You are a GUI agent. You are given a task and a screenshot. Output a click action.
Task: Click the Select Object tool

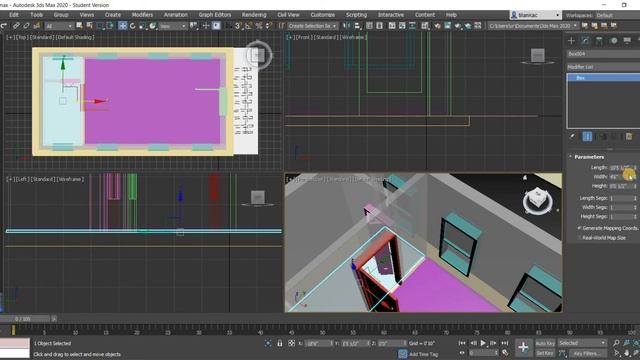coord(79,26)
